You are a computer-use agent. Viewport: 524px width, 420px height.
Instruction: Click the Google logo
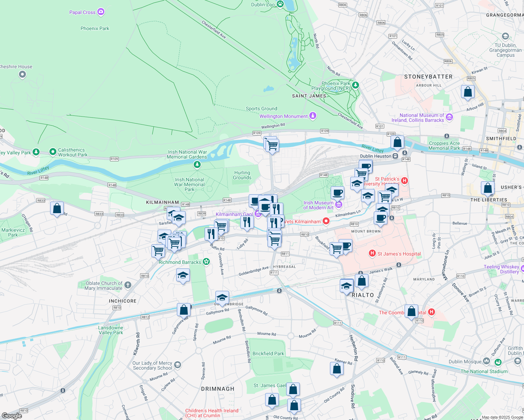click(12, 415)
